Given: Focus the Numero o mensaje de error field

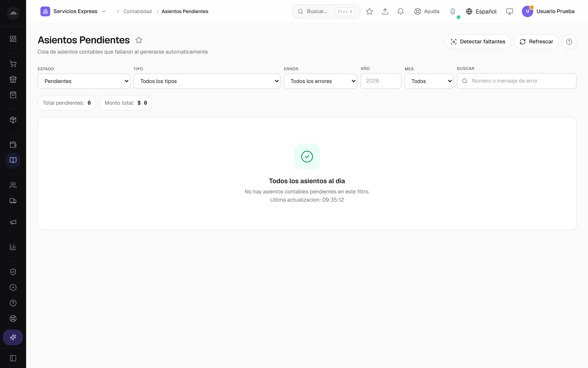Looking at the screenshot, I should click(517, 81).
